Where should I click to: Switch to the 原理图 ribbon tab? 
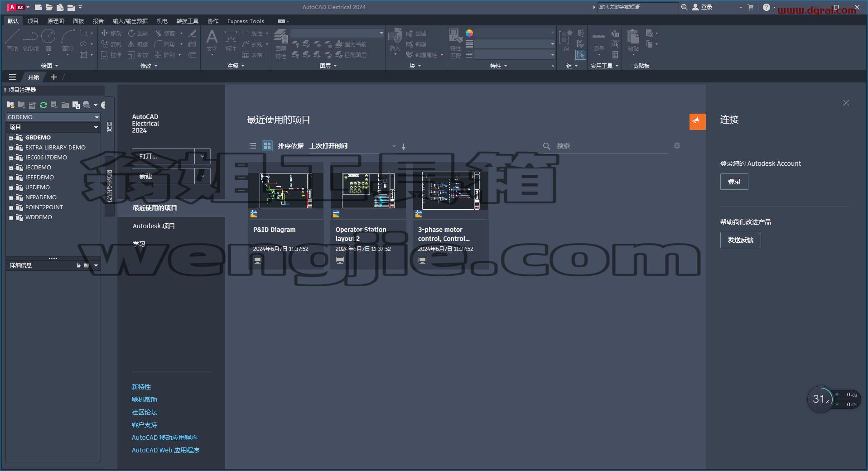(x=56, y=21)
